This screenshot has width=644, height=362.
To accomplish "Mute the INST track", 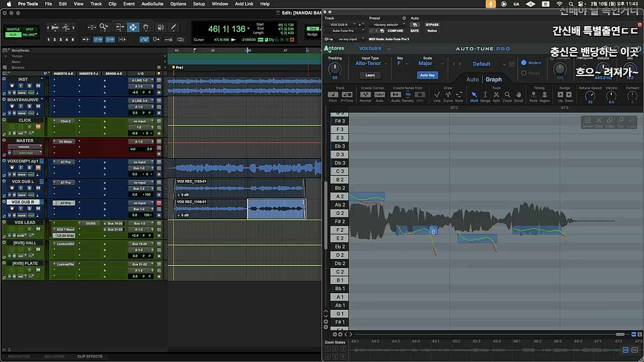I will [38, 86].
